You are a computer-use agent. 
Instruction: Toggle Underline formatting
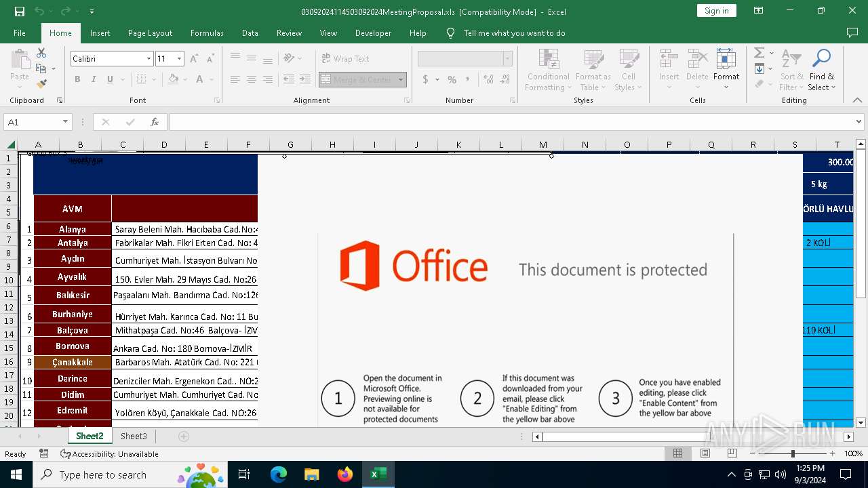(x=110, y=79)
